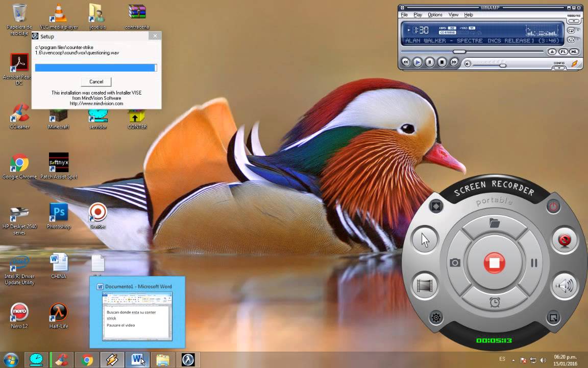Toggle repeat mode in Winamp
Viewport: 588px width, 368px height.
[x=571, y=31]
